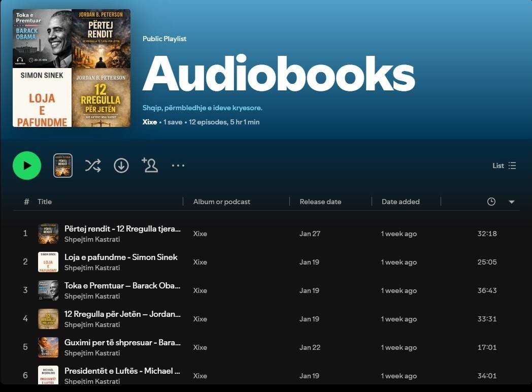Open the Xixe profile link
This screenshot has width=532, height=392.
(x=150, y=122)
